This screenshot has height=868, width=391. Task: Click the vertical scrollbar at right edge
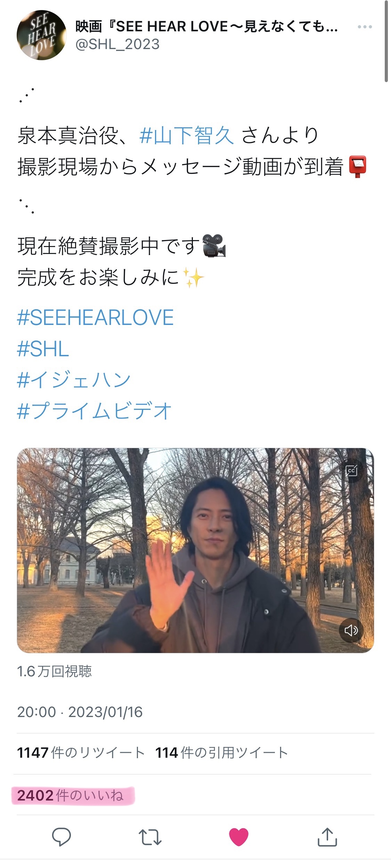point(386,41)
